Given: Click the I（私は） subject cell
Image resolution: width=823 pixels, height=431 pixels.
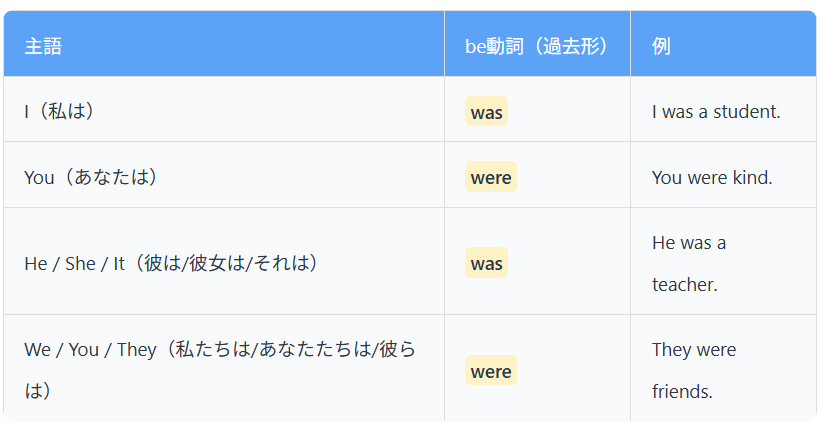Looking at the screenshot, I should click(x=60, y=111).
